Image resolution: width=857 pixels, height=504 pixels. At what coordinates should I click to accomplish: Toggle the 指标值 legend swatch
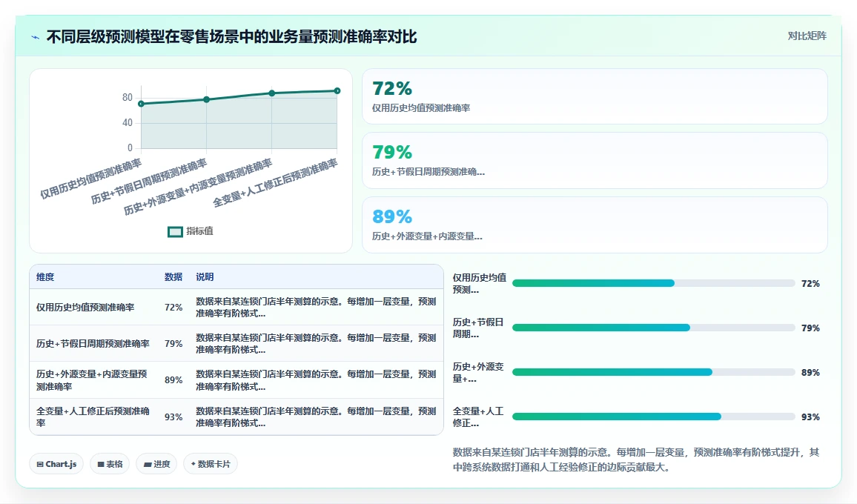click(175, 232)
